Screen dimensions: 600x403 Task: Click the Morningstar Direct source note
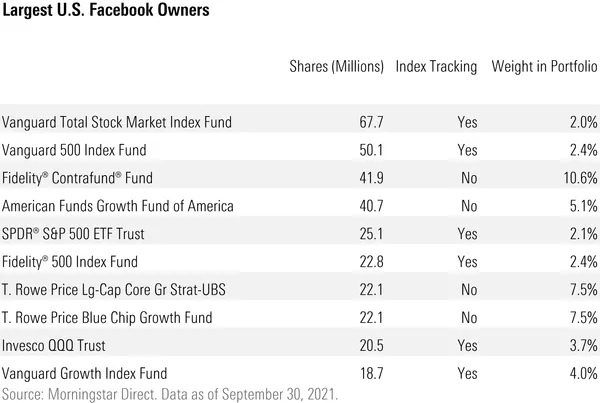[170, 393]
